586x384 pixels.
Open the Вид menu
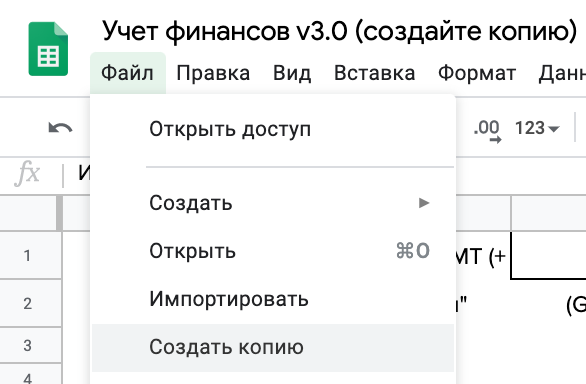[x=292, y=73]
